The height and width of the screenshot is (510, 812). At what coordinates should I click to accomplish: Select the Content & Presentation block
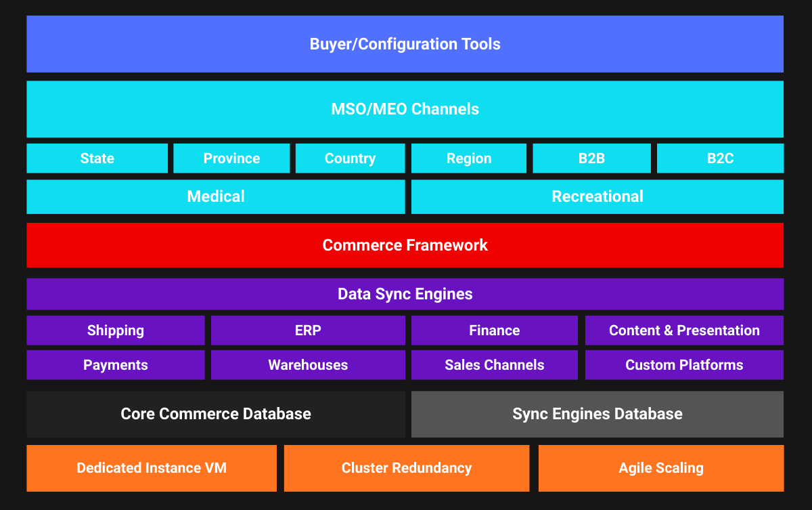684,330
